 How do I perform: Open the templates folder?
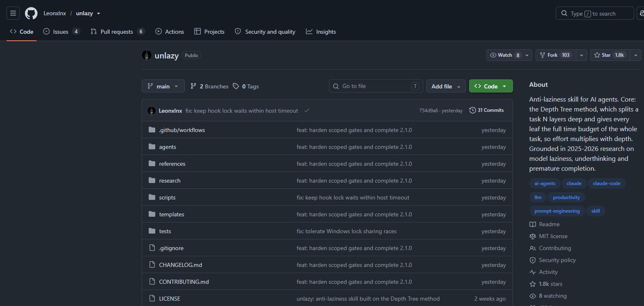coord(172,214)
